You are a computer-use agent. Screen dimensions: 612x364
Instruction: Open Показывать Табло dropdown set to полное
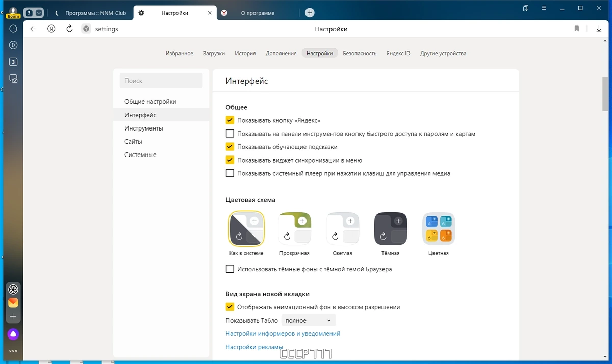click(308, 321)
